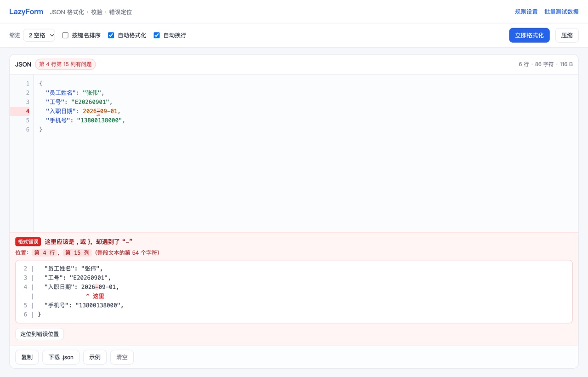The image size is (588, 377).
Task: Toggle the 自动换行 checkbox
Action: click(157, 35)
